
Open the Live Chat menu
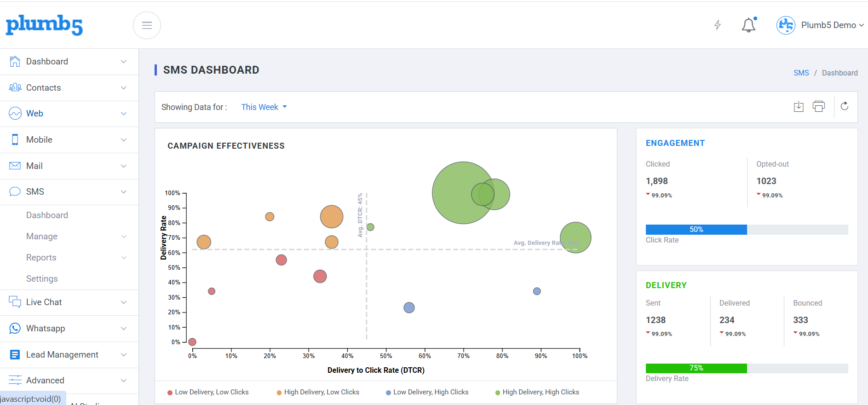click(x=69, y=302)
